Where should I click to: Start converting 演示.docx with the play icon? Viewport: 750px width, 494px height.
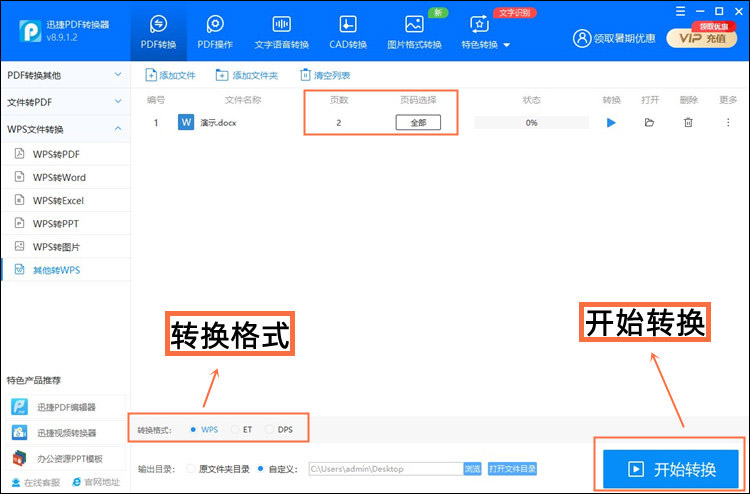(x=611, y=122)
